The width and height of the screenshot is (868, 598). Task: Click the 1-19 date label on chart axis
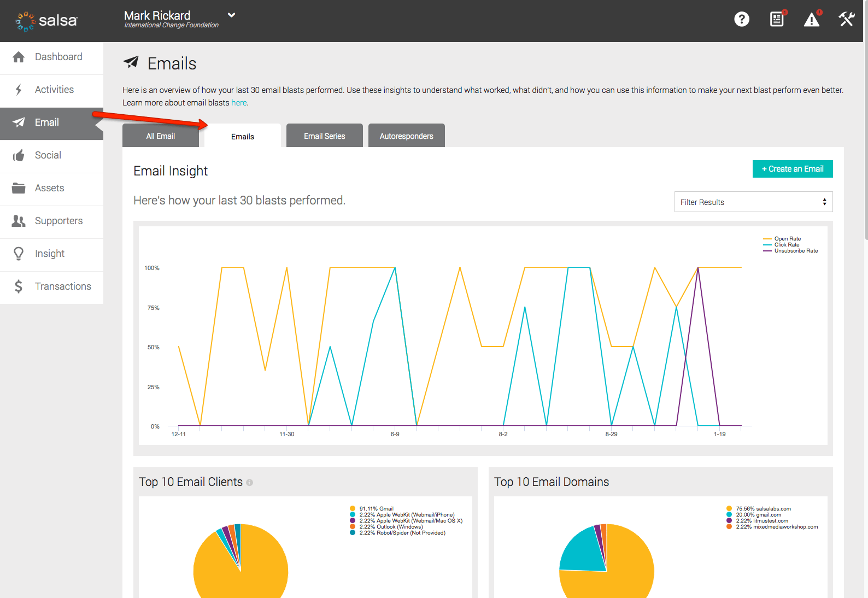click(x=719, y=434)
